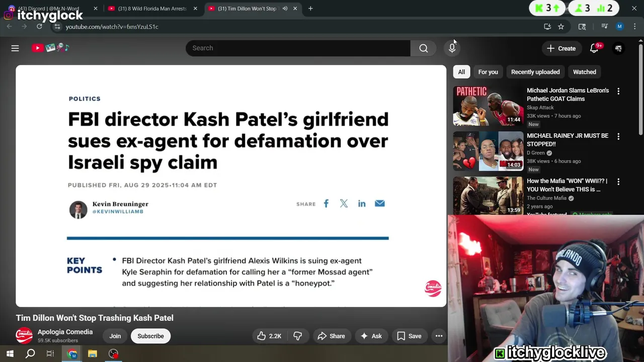The width and height of the screenshot is (644, 362).
Task: Select the Watched filter chip
Action: coord(585,72)
